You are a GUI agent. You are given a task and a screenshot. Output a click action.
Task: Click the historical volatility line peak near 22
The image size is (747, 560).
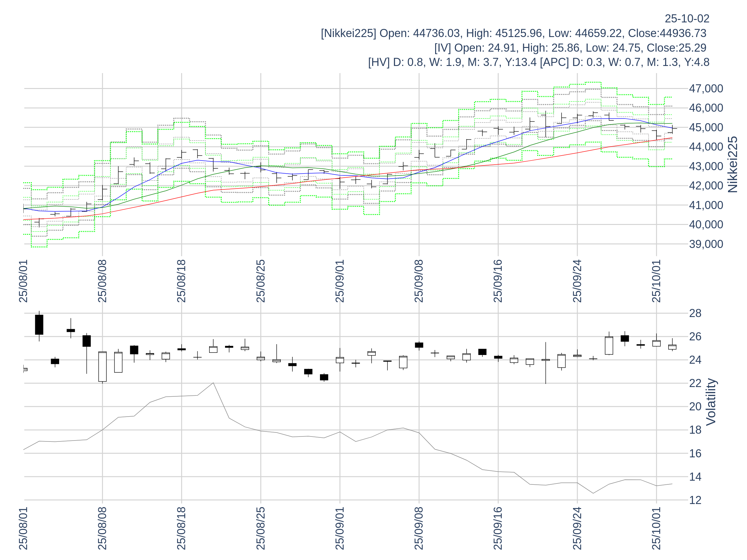(x=213, y=383)
